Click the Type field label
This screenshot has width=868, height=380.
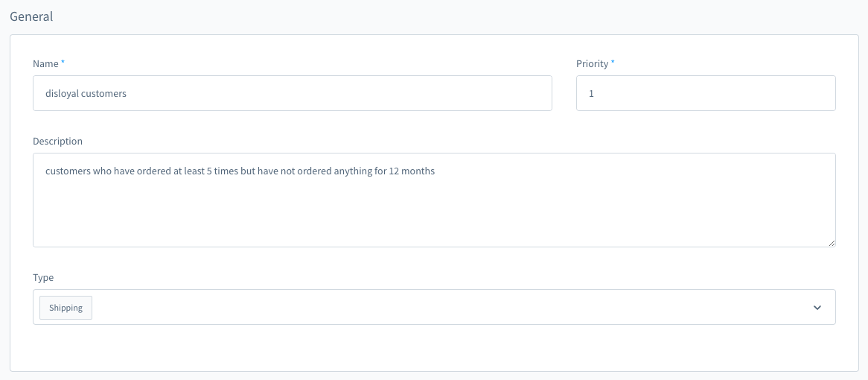pos(43,277)
